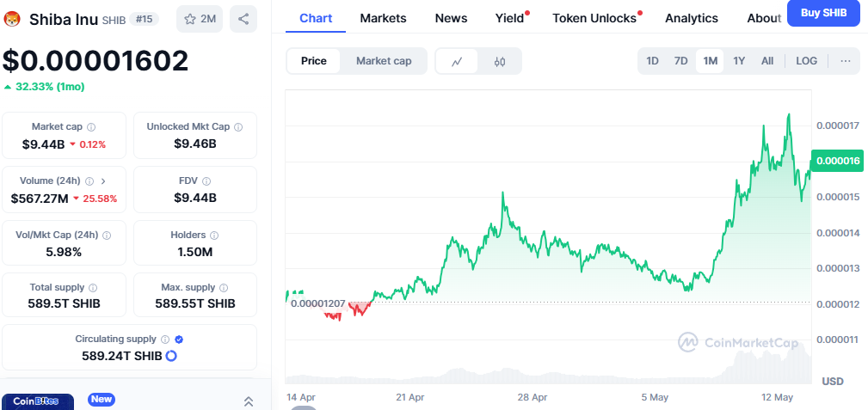The height and width of the screenshot is (410, 868).
Task: Set chart range to 7D
Action: (680, 61)
